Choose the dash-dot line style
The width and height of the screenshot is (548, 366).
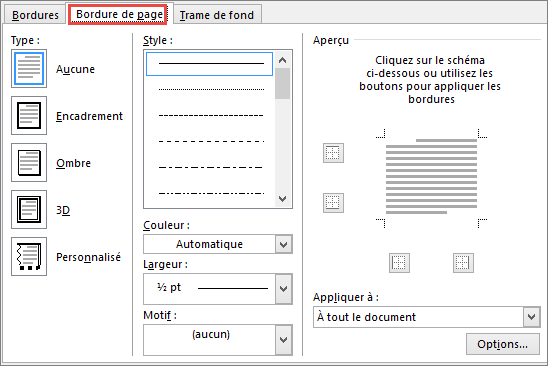click(x=211, y=167)
